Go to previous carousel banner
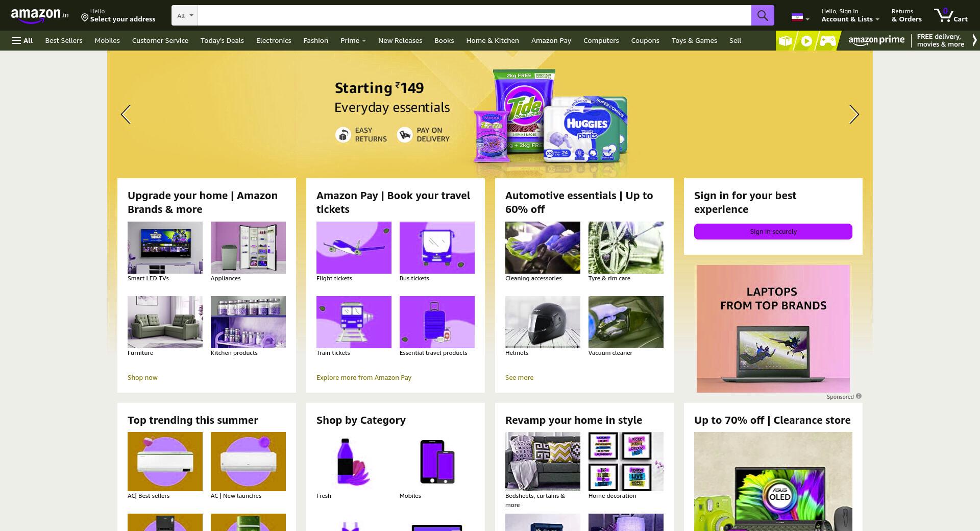Image resolution: width=980 pixels, height=531 pixels. pos(126,114)
